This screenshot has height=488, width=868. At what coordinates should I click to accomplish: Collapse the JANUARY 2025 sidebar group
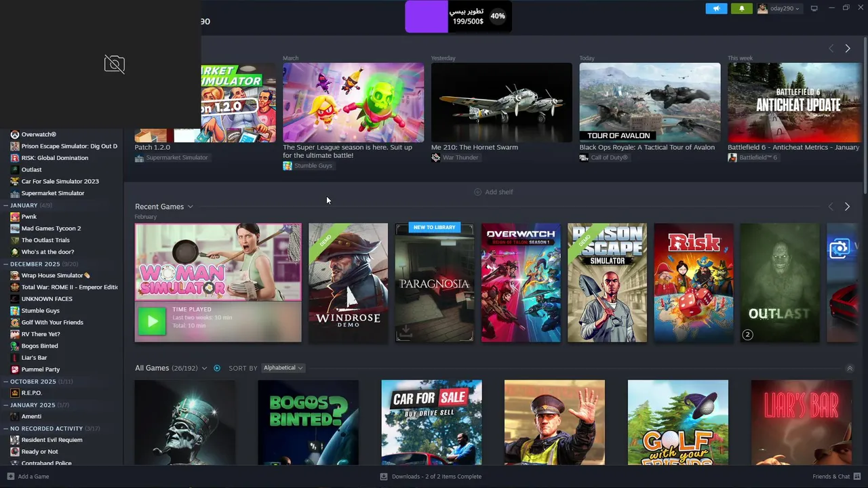[6, 405]
